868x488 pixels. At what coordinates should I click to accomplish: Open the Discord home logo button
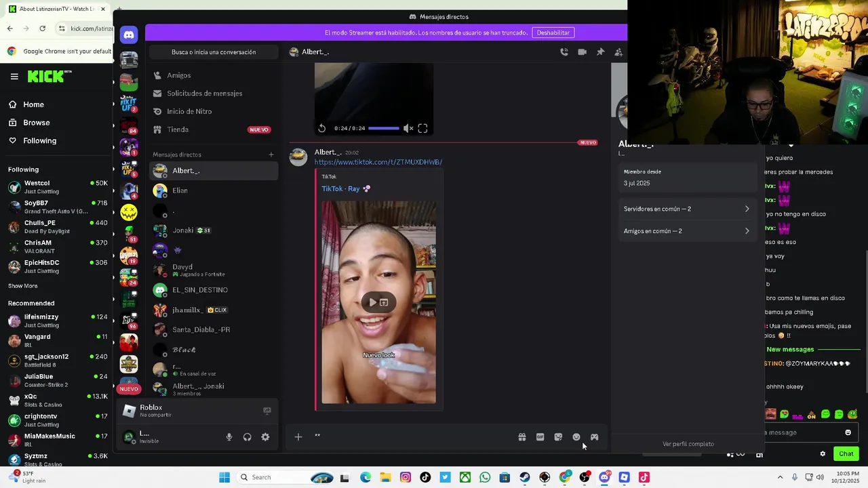click(x=129, y=35)
